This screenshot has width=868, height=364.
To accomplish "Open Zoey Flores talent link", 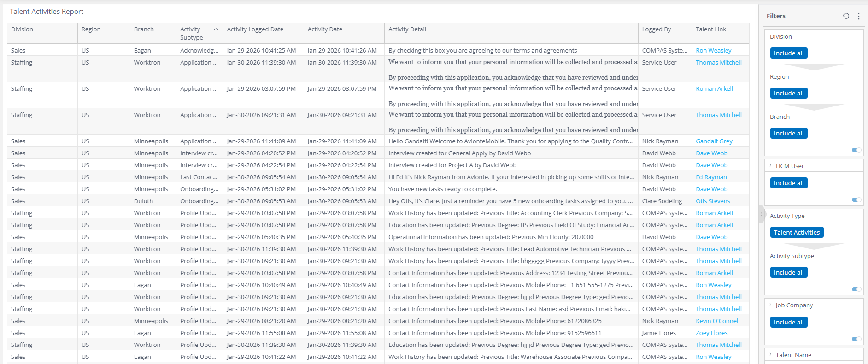I will click(x=711, y=333).
